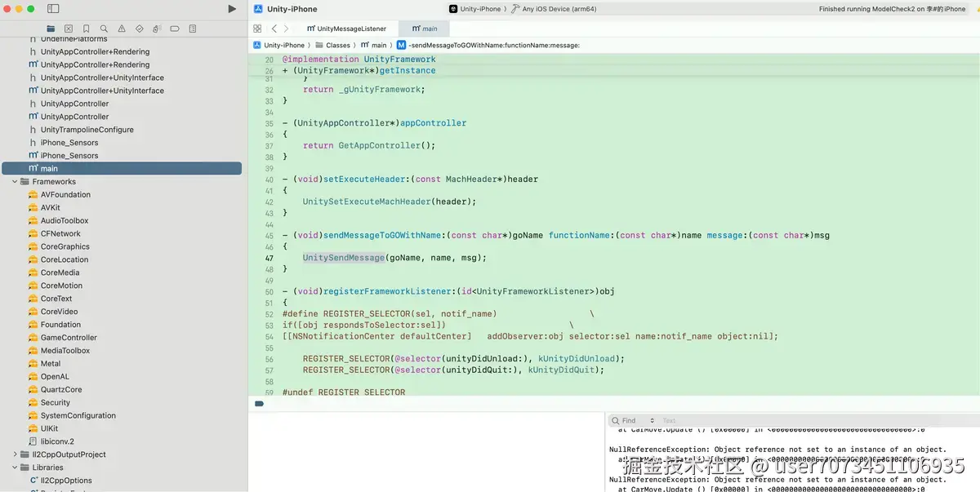This screenshot has height=492, width=980.
Task: Open the Test navigator diamond icon
Action: pos(140,29)
